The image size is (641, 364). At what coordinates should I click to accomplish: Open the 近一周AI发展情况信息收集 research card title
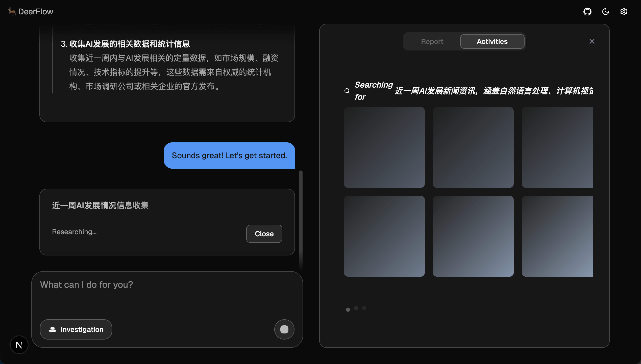100,205
